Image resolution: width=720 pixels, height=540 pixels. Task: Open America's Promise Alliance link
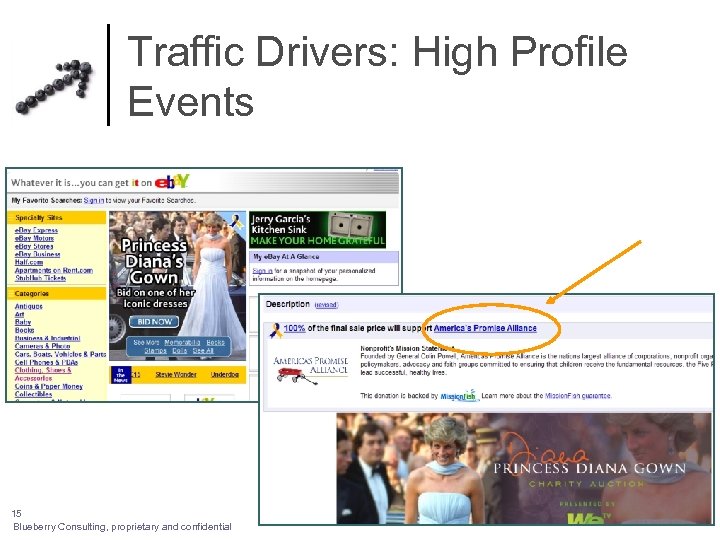click(485, 328)
